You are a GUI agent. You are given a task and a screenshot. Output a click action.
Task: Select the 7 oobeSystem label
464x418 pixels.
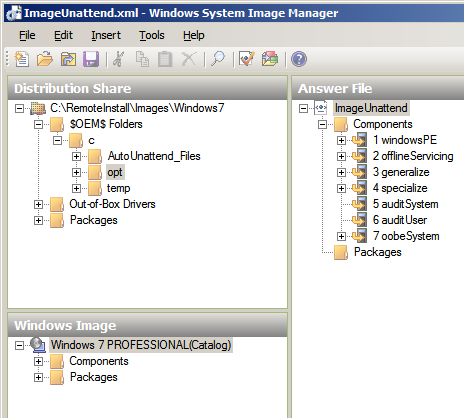[406, 236]
